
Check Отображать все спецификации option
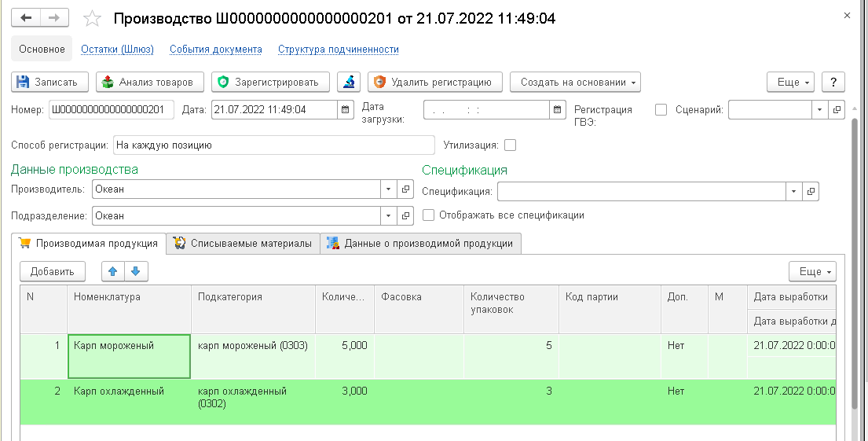(x=428, y=215)
